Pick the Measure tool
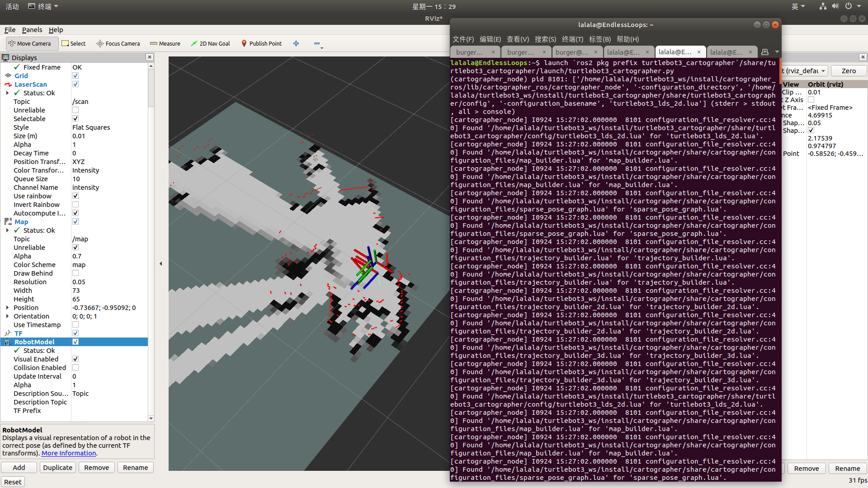This screenshot has height=488, width=868. click(x=165, y=44)
